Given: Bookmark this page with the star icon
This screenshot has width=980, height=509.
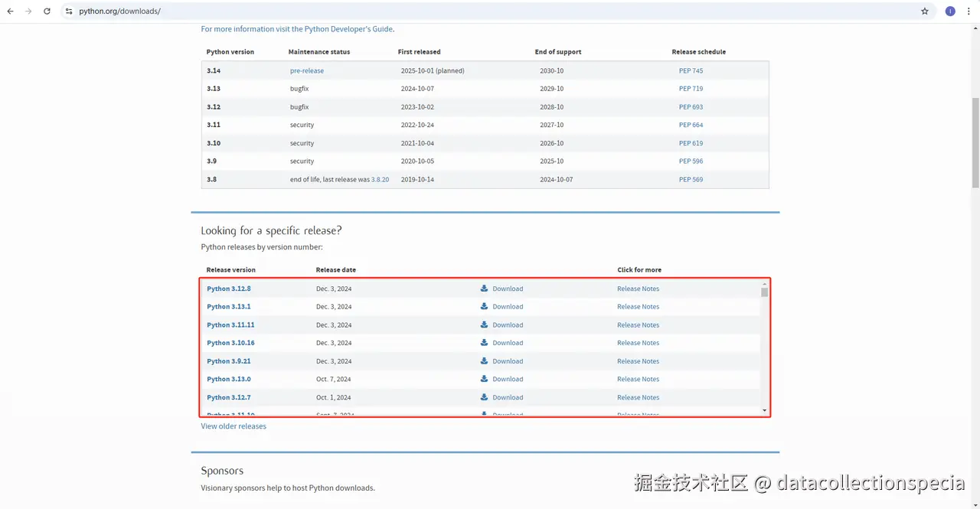Looking at the screenshot, I should point(925,11).
